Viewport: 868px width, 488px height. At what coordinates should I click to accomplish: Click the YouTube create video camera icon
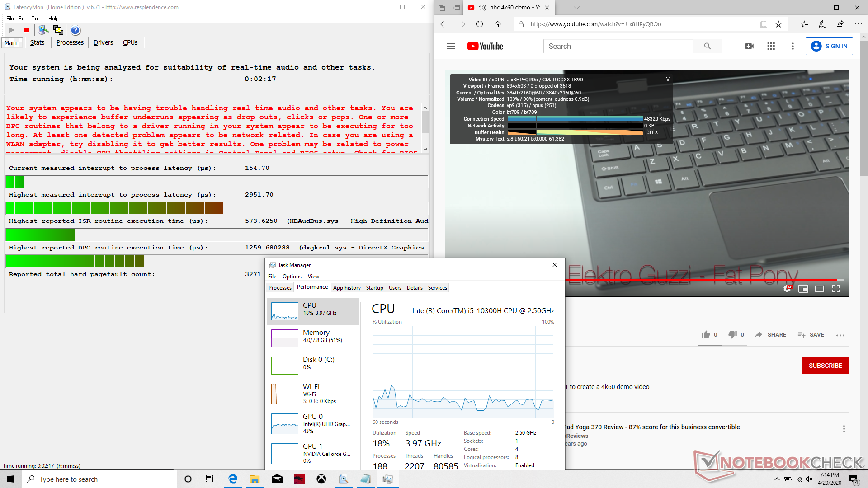tap(750, 46)
